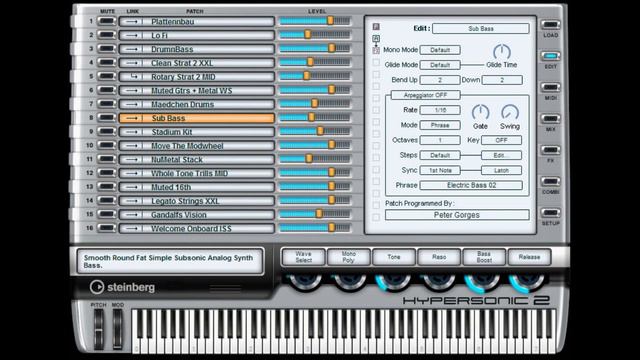Screen dimensions: 640x360
Task: Click the arpeggiator Latch button
Action: (501, 170)
